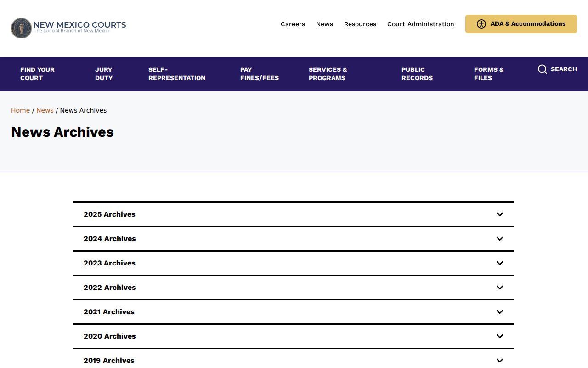Click the NEW MEXICO COURTS wordmark text
This screenshot has height=368, width=588.
pos(80,25)
